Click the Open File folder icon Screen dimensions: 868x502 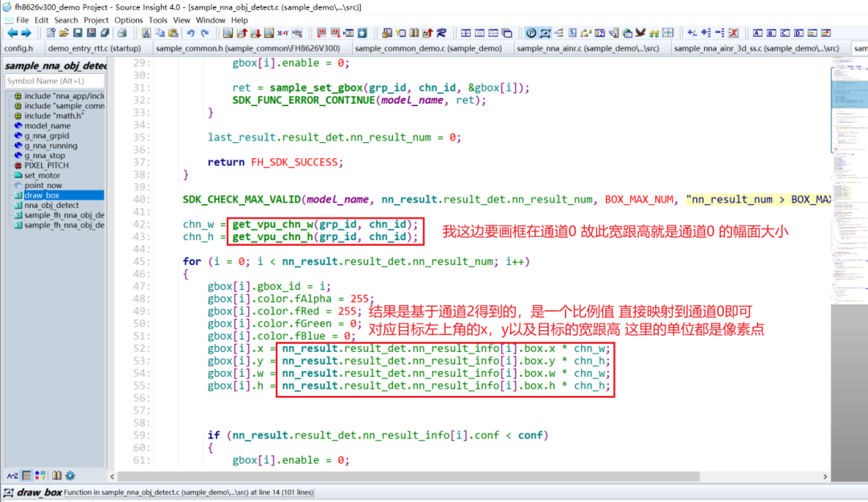coord(63,33)
